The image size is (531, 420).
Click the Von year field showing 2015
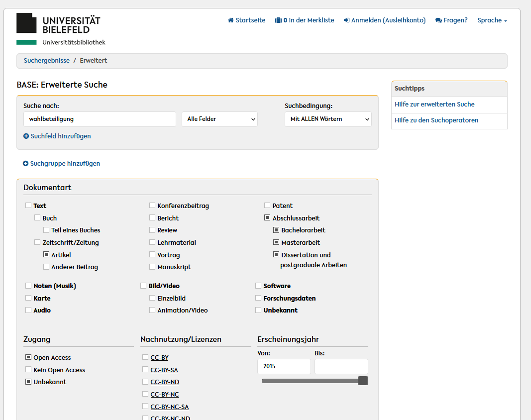click(284, 366)
